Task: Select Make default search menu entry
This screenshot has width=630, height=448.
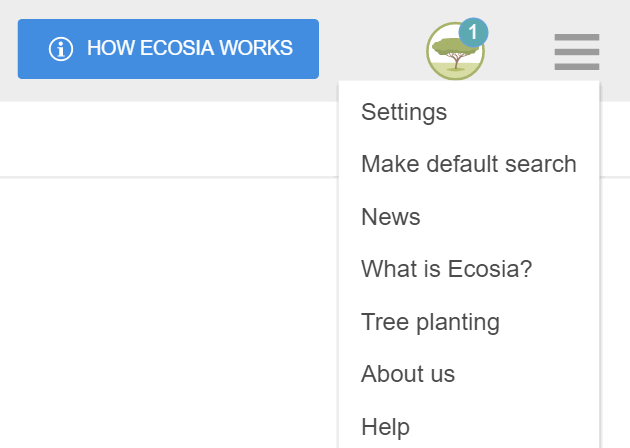Action: 469,164
